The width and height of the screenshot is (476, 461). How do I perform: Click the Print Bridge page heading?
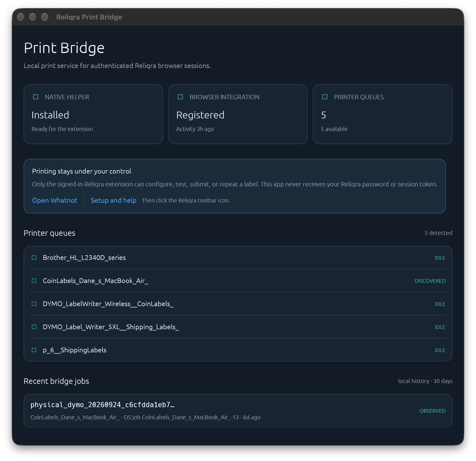click(64, 48)
